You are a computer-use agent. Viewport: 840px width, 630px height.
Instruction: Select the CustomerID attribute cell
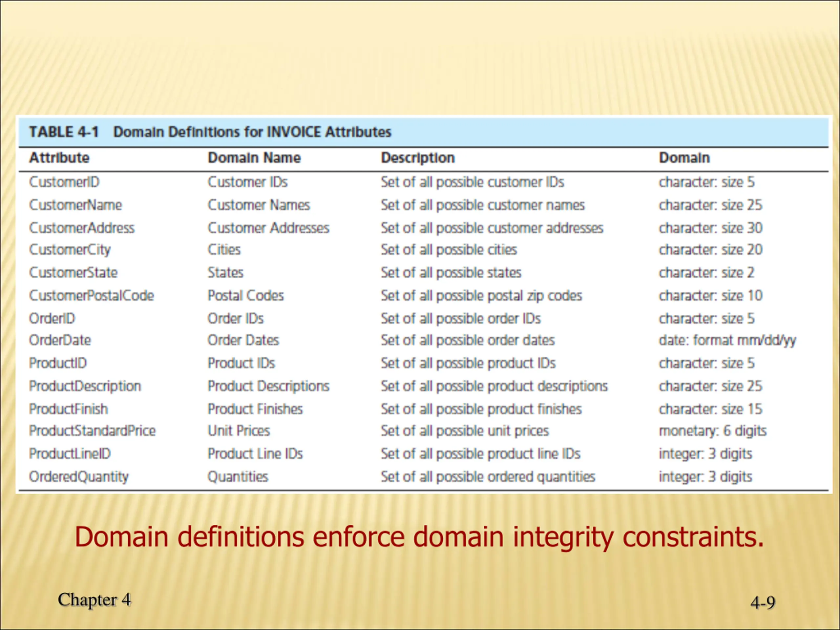click(x=64, y=182)
